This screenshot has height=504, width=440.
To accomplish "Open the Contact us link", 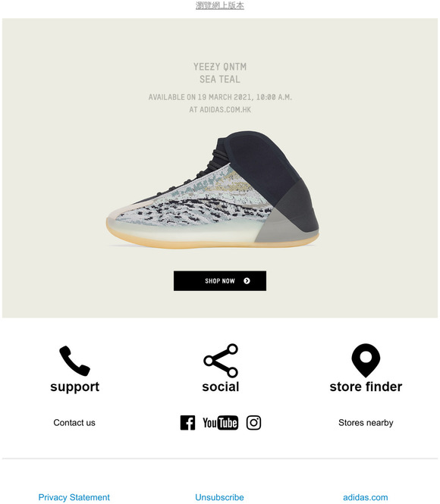I will coord(74,423).
